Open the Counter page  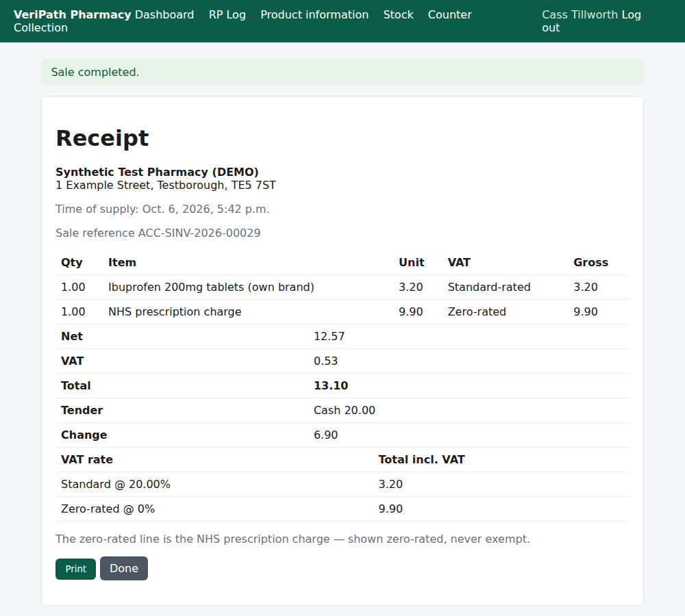(450, 14)
